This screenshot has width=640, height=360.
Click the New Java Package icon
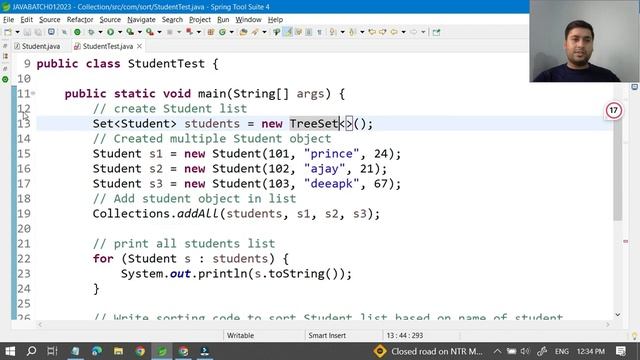[x=211, y=32]
